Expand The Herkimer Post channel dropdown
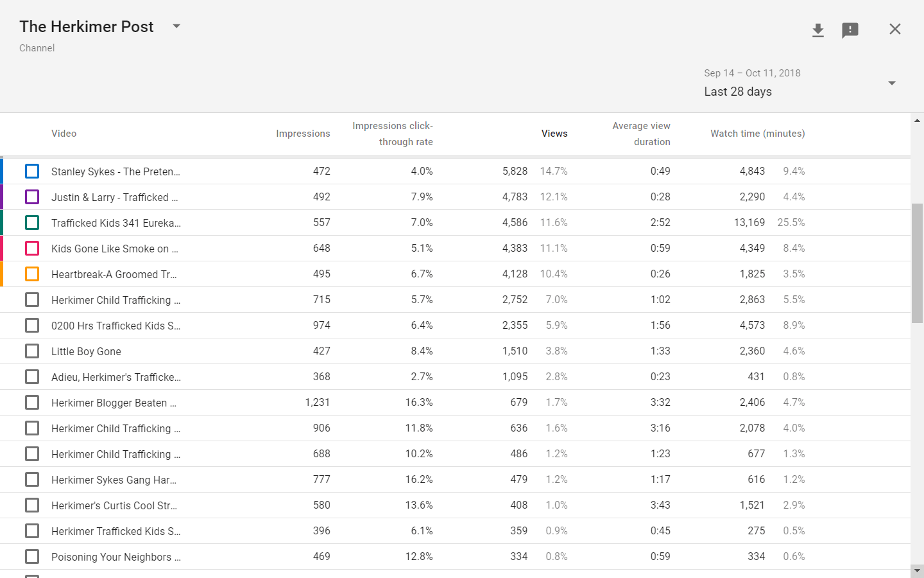This screenshot has width=924, height=578. [176, 26]
